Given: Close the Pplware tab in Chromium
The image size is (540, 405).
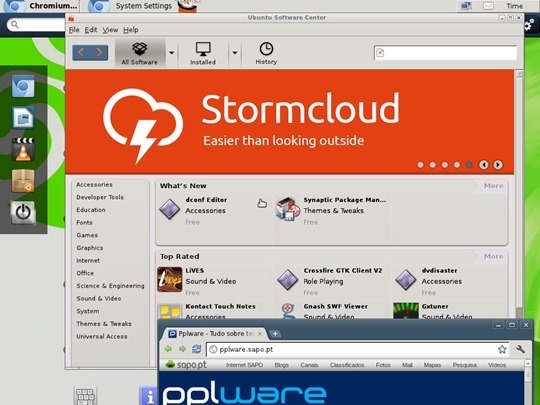Looking at the screenshot, I should point(260,334).
